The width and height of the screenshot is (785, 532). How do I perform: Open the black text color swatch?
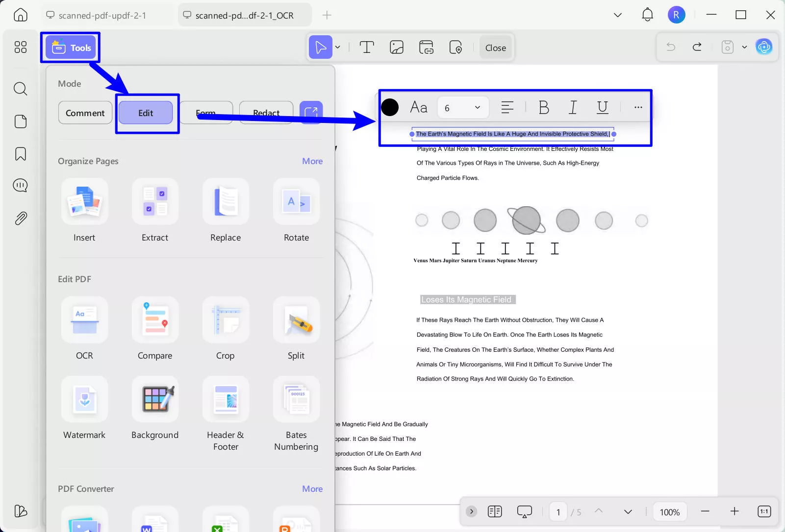click(390, 107)
